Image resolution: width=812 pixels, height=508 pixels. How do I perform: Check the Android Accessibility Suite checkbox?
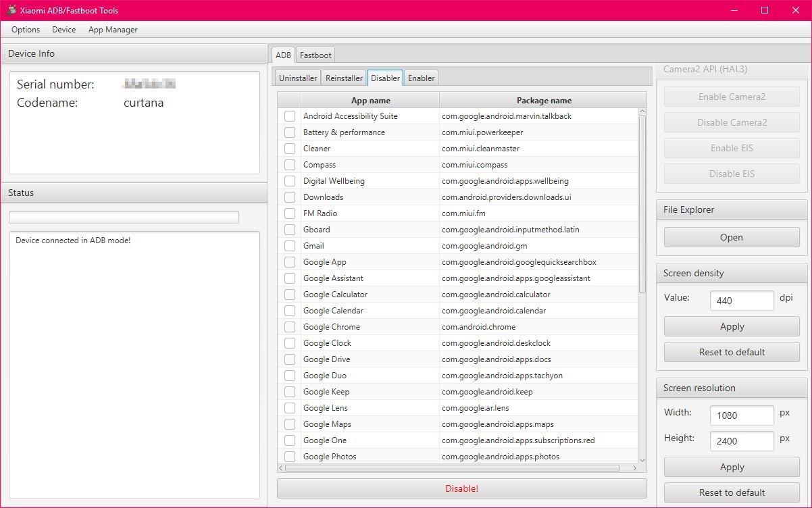(x=290, y=116)
